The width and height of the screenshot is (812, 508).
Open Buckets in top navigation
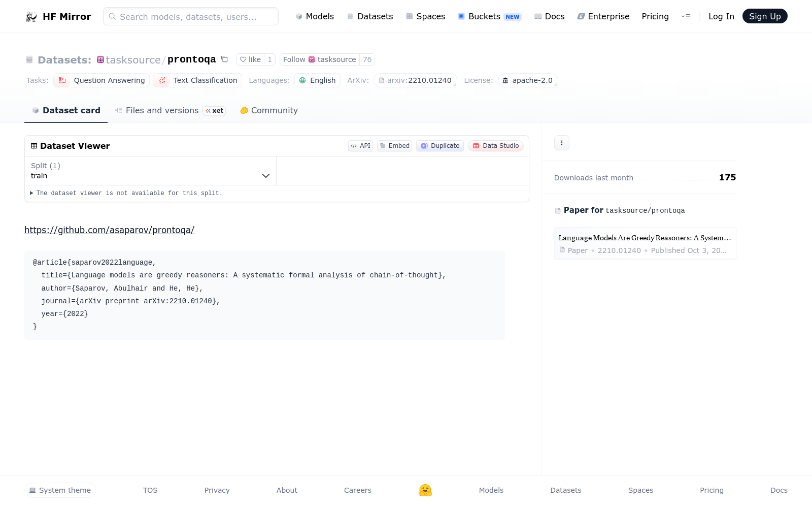coord(490,17)
